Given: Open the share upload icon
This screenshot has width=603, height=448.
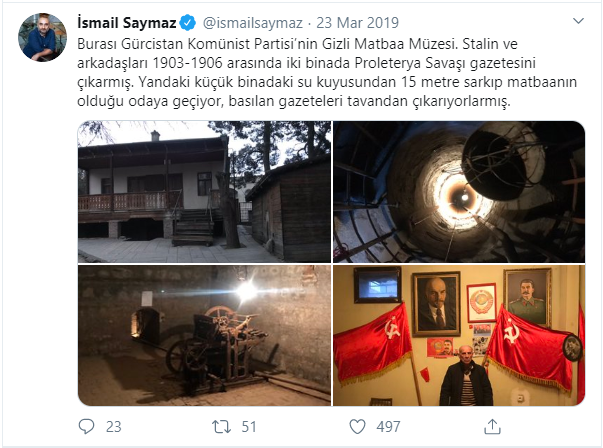Looking at the screenshot, I should (492, 426).
